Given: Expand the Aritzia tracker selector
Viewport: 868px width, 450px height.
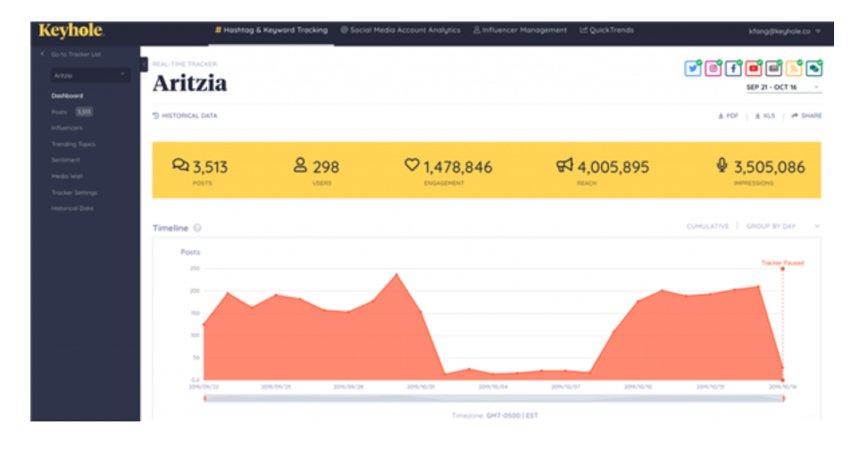Looking at the screenshot, I should pyautogui.click(x=90, y=75).
